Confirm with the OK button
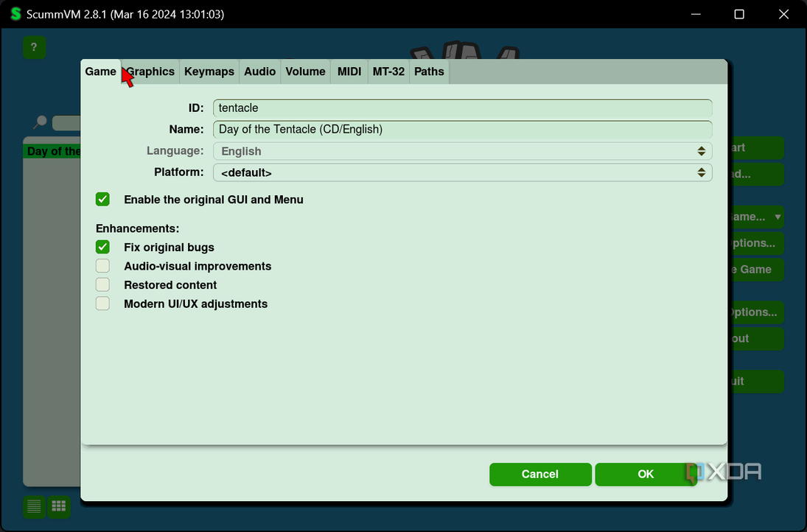807x532 pixels. click(x=646, y=474)
